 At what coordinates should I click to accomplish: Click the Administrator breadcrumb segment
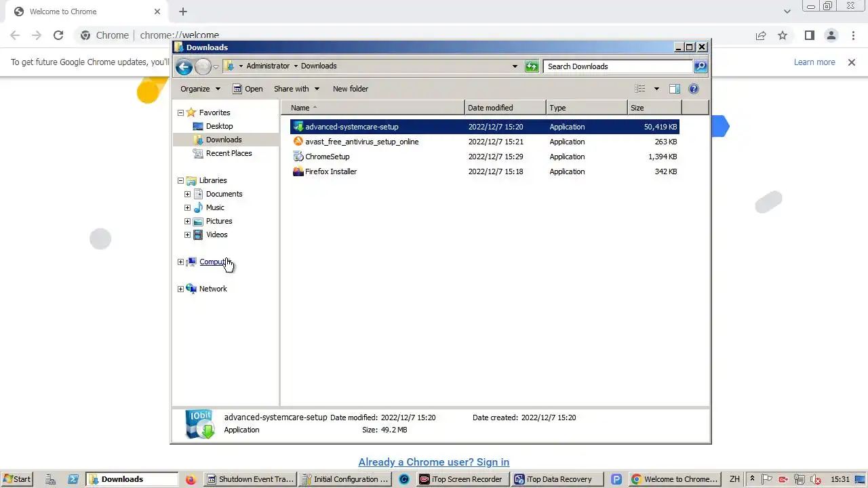(268, 66)
